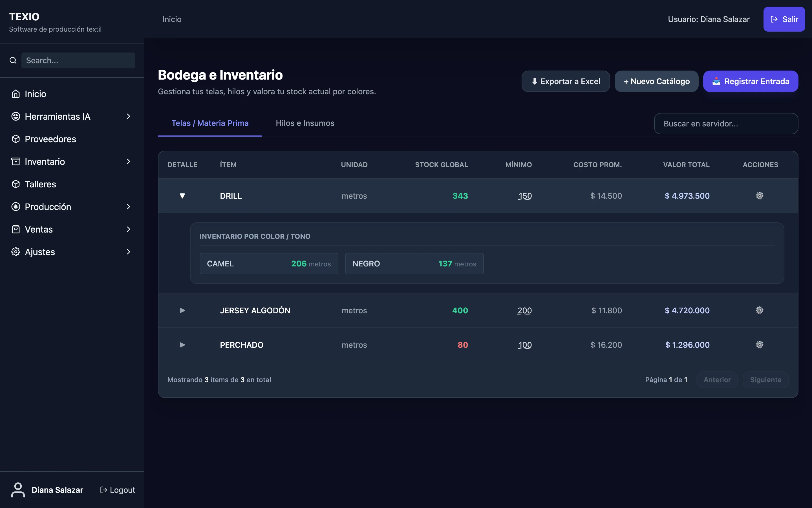Expand the Ventas submenu chevron
Image resolution: width=812 pixels, height=508 pixels.
tap(129, 229)
